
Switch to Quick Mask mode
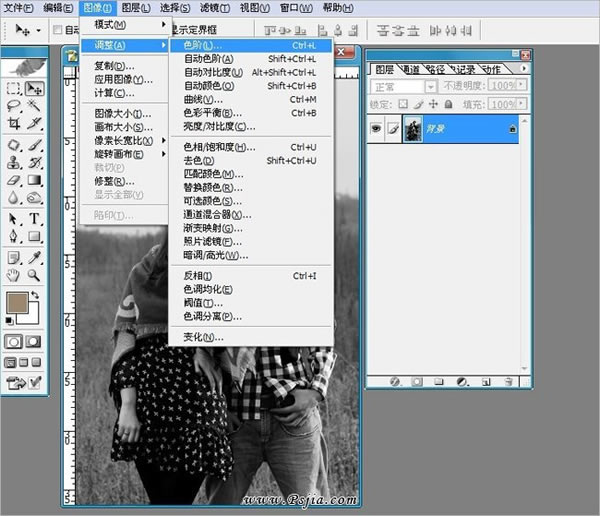(33, 341)
